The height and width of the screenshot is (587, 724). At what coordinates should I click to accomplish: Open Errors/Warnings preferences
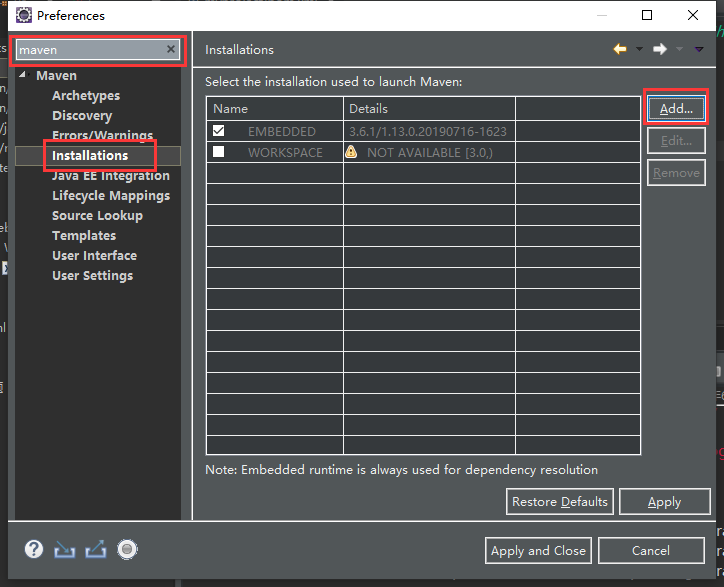tap(103, 135)
